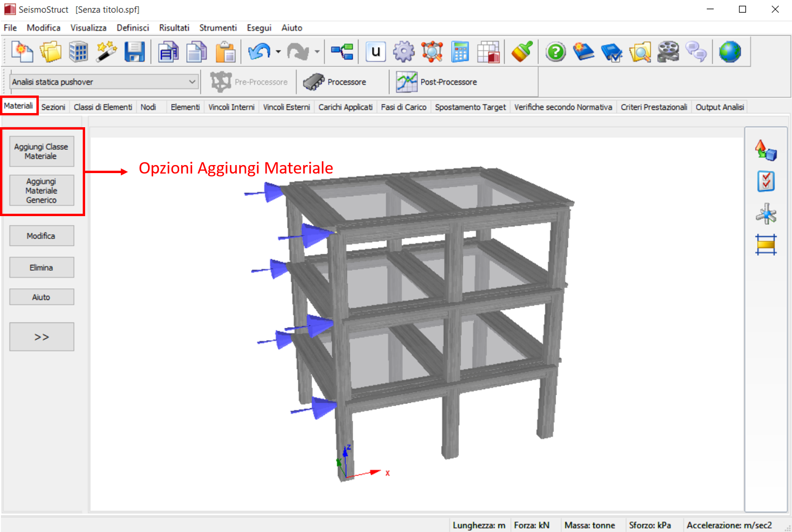Open the Building Modeller icon

point(78,52)
